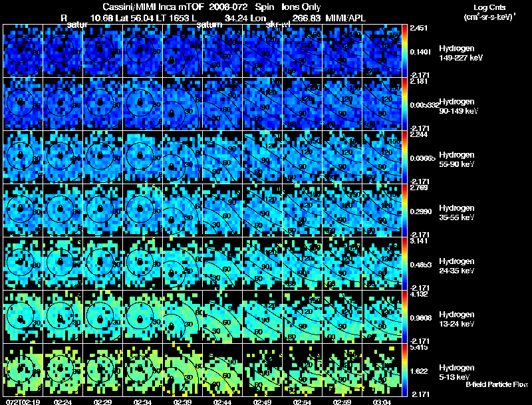Click the 0.4853 color scale value
The height and width of the screenshot is (405, 532).
tap(420, 265)
